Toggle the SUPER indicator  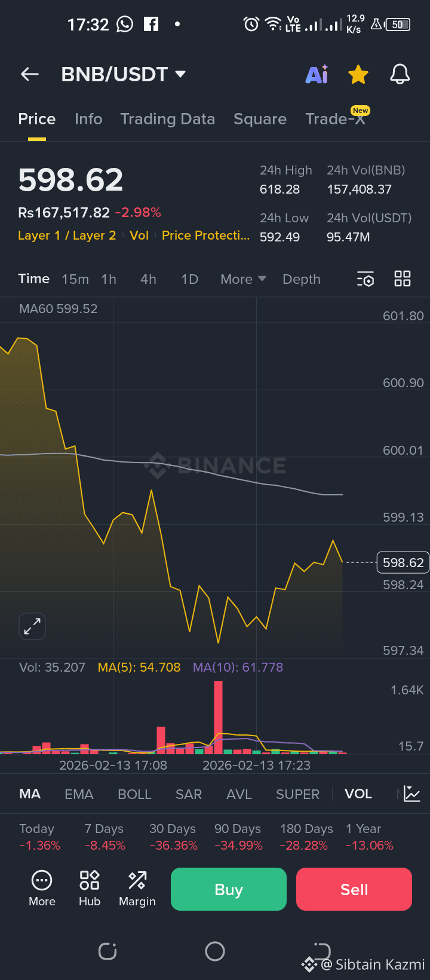297,794
